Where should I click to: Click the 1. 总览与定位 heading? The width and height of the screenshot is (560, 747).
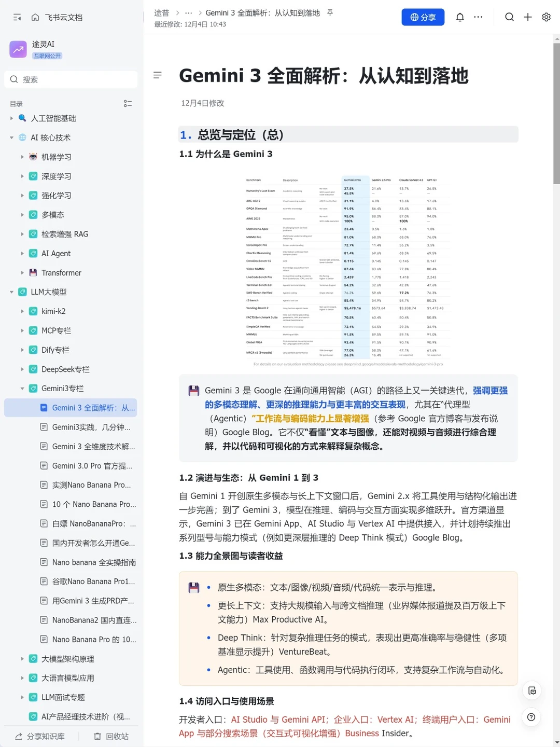pos(232,135)
